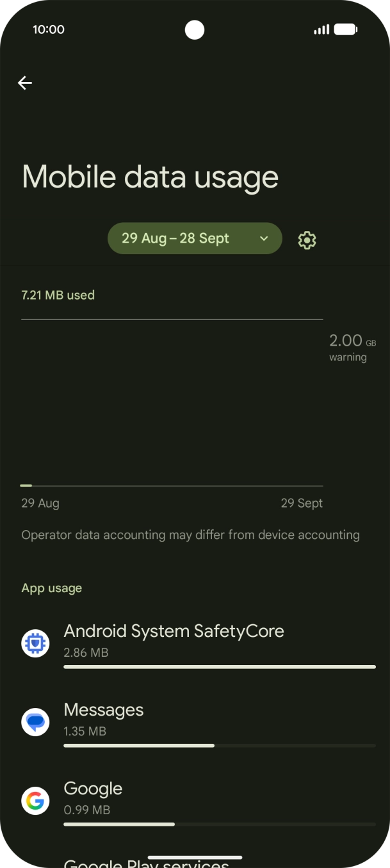Open the data usage settings gear
The image size is (390, 868).
(x=306, y=239)
